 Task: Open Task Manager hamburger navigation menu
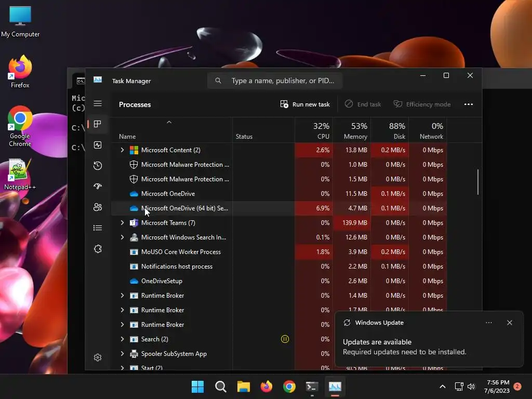tap(98, 103)
